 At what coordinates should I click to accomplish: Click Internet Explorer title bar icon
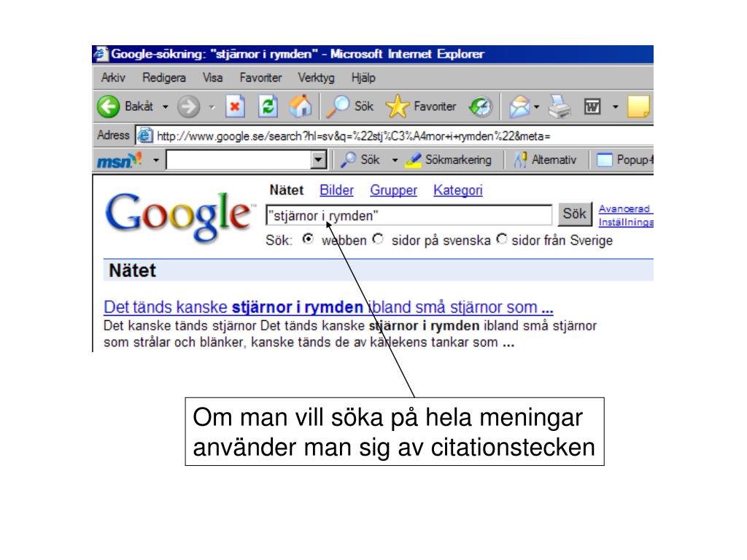[x=101, y=54]
